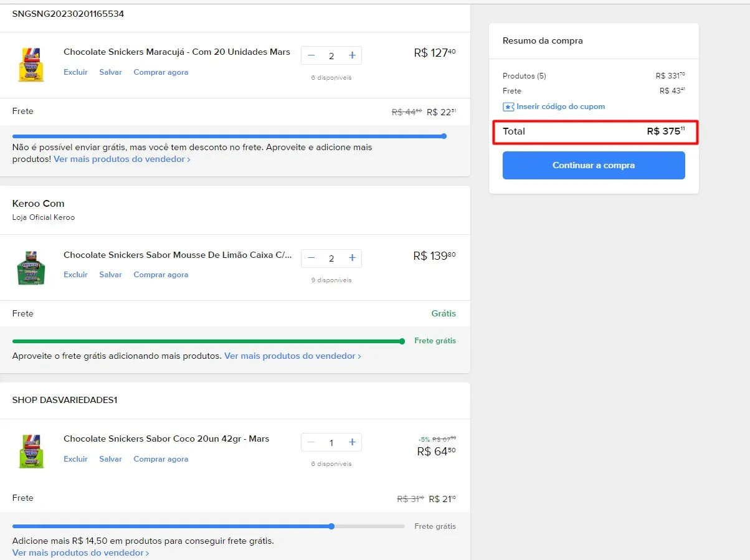Excluir the Snickers Maracujá item
The image size is (750, 560).
75,72
